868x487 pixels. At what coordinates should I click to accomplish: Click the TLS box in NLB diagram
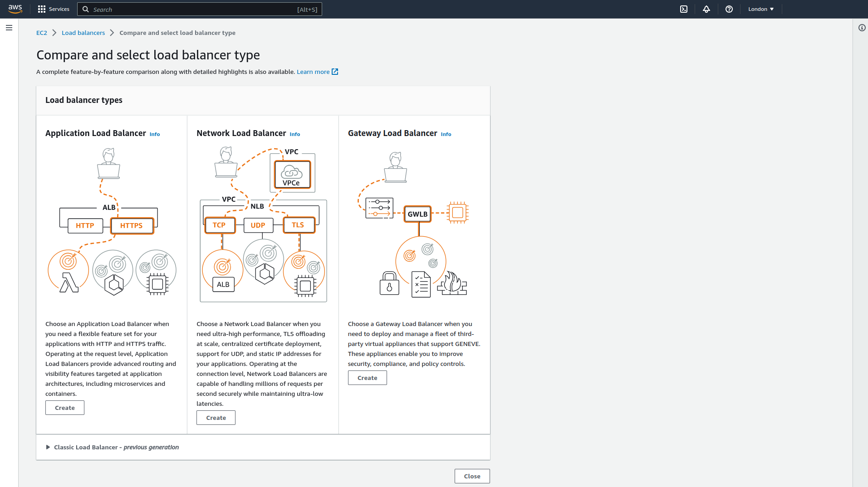coord(299,225)
